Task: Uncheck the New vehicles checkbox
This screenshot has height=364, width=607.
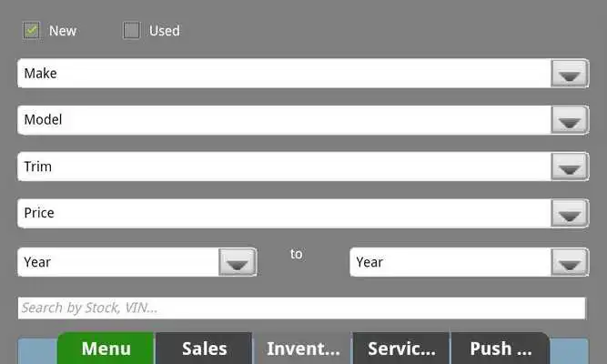Action: click(31, 30)
